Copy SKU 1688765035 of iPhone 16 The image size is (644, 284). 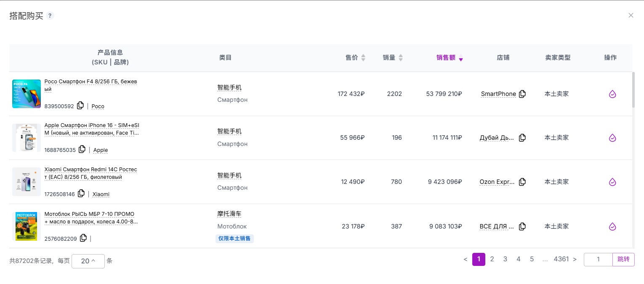(82, 149)
